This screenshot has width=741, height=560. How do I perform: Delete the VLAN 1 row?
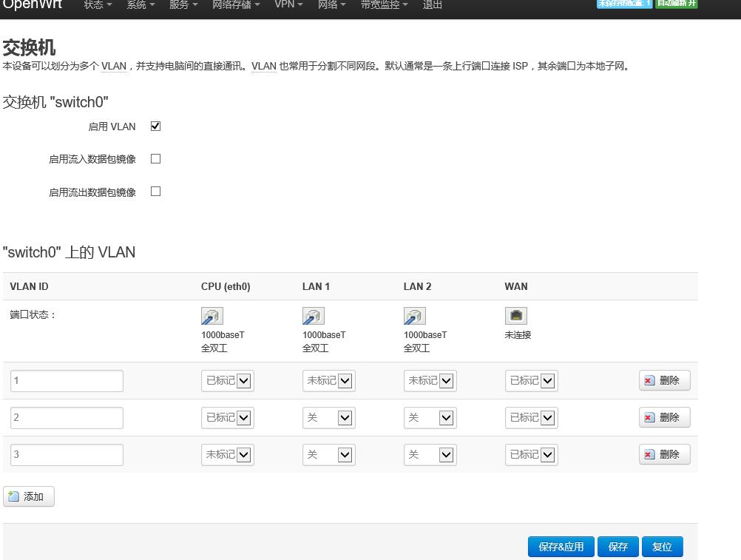tap(664, 380)
